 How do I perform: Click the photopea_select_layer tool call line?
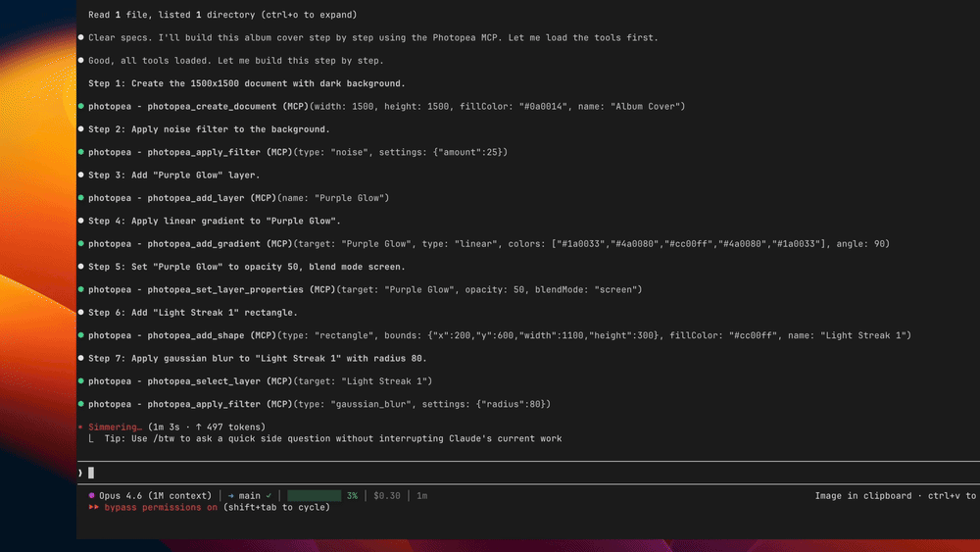click(x=260, y=381)
